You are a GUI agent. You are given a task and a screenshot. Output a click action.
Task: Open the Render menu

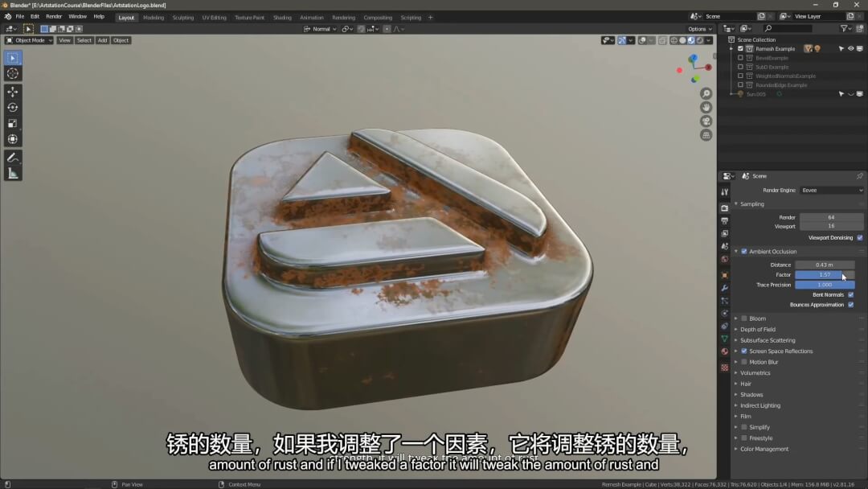(54, 17)
